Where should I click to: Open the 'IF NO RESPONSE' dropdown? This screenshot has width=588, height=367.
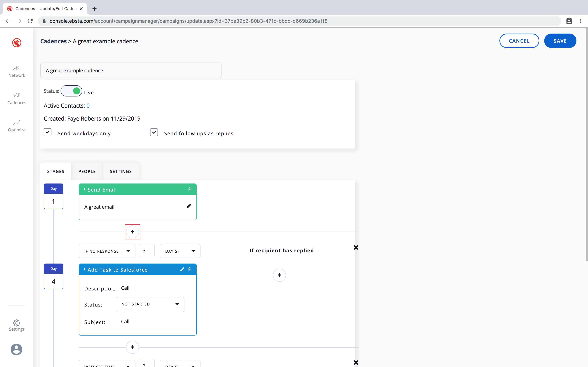[107, 251]
